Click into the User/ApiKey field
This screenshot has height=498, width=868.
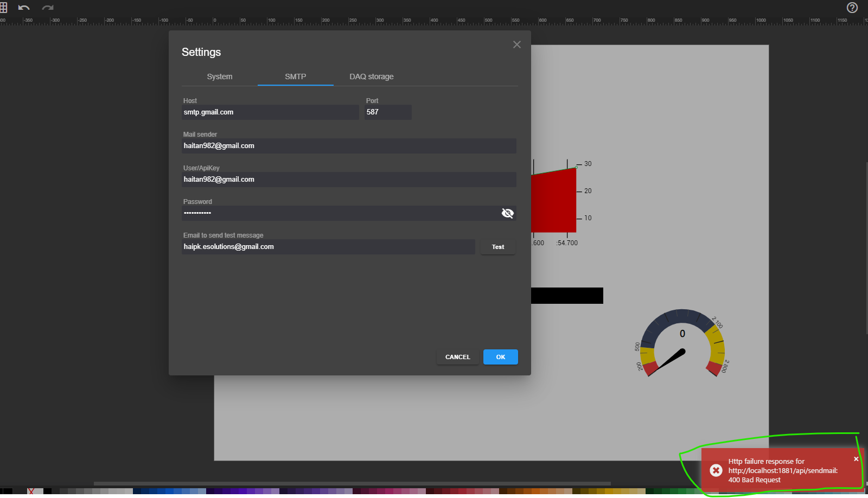coord(349,180)
